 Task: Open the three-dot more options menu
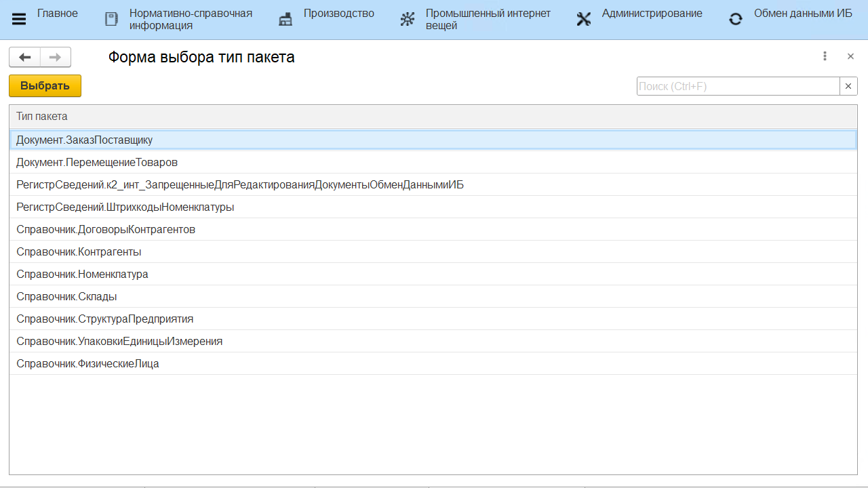pos(825,56)
